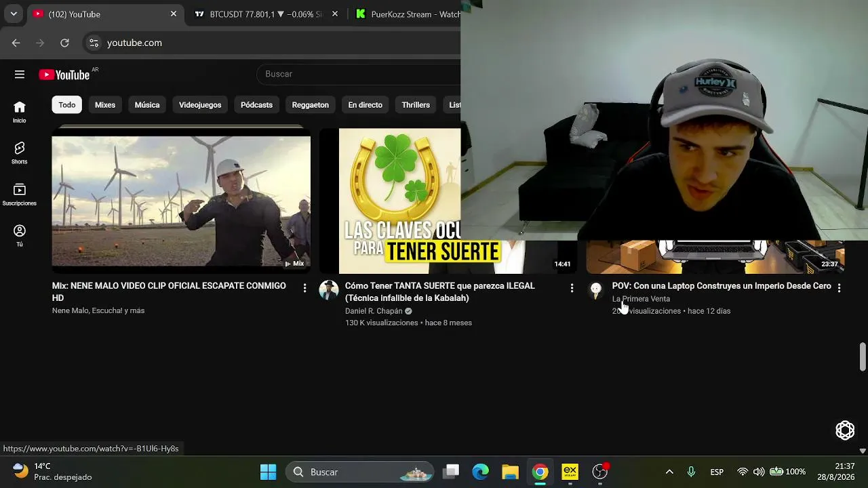Open the ESP language input indicator
Screen dimensions: 868x488
(x=717, y=472)
